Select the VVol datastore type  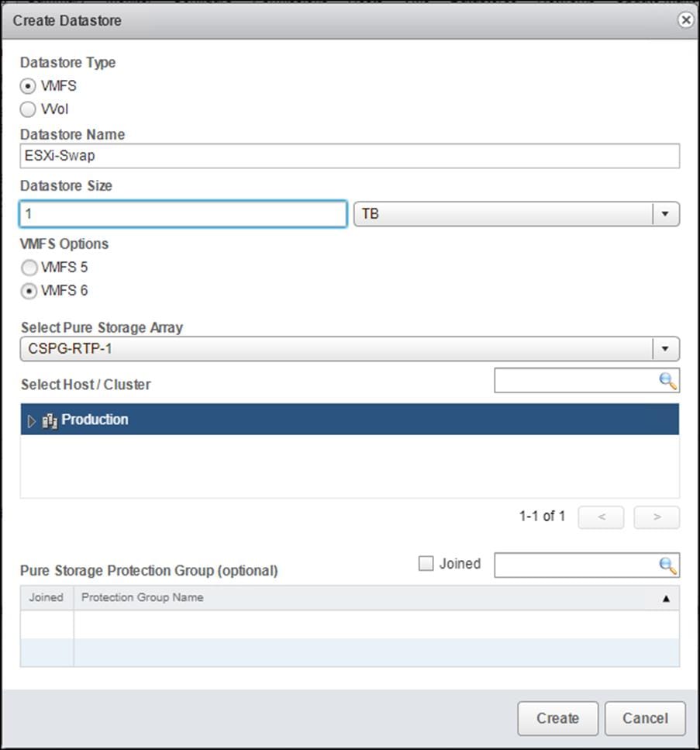click(29, 109)
